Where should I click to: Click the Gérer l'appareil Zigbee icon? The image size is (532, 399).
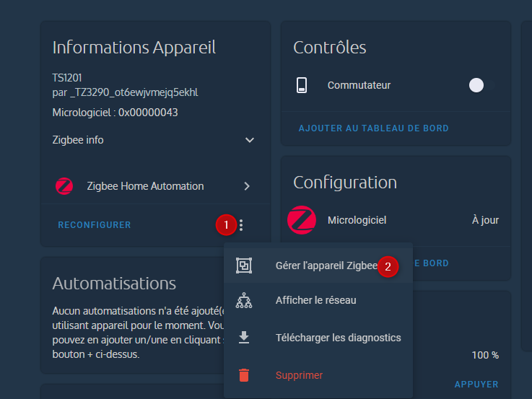click(244, 266)
